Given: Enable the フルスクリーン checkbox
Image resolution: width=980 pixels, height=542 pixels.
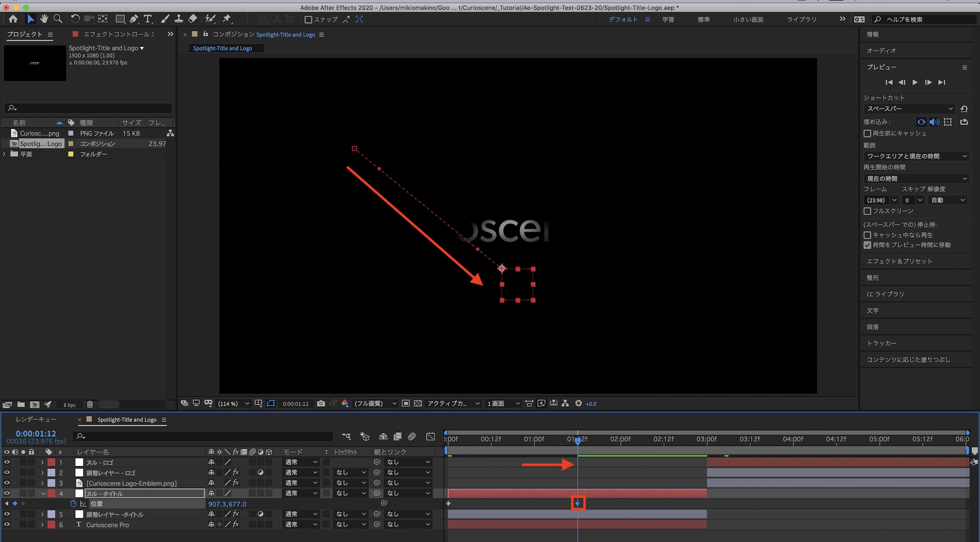Looking at the screenshot, I should (x=867, y=211).
